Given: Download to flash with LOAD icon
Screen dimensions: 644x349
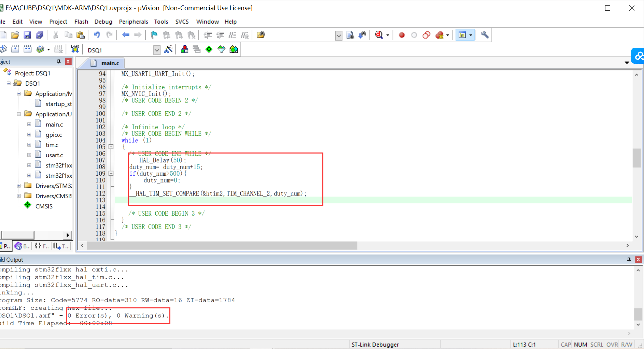Looking at the screenshot, I should 75,49.
